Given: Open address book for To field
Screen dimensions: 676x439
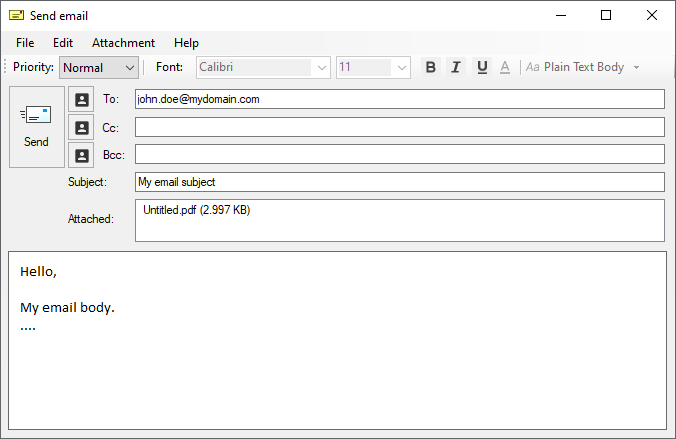Looking at the screenshot, I should (x=81, y=100).
